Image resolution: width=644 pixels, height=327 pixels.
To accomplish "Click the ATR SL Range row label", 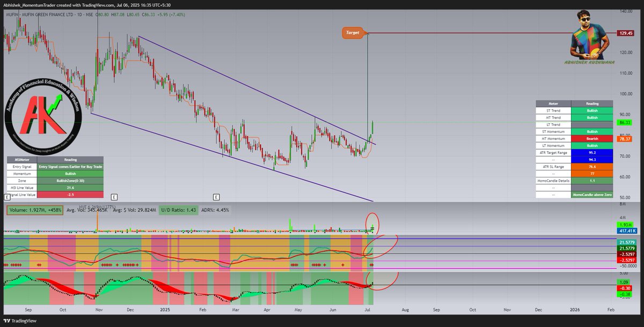I will (x=553, y=167).
